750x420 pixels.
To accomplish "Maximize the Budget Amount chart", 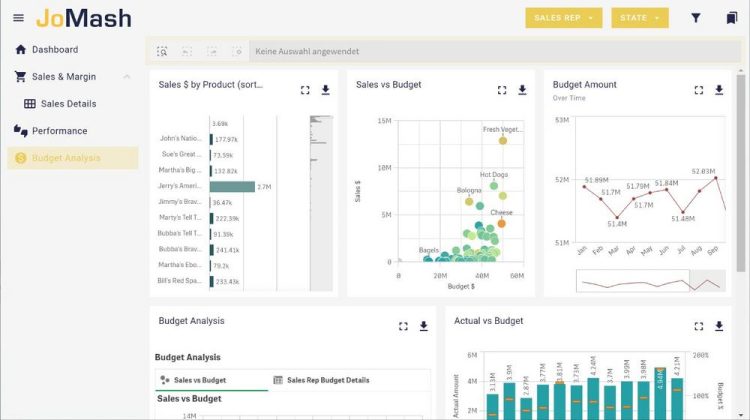I will 699,90.
